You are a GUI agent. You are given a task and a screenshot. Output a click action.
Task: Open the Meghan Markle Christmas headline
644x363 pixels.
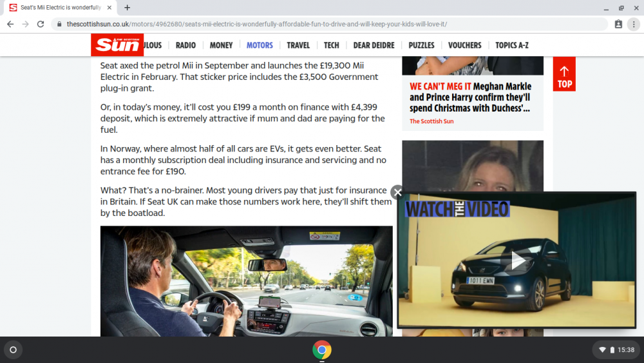pos(470,97)
